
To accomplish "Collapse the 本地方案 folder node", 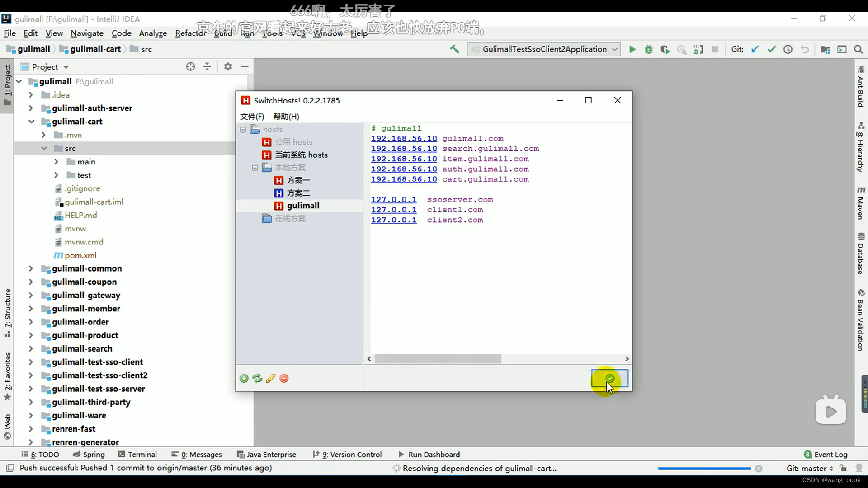I will [255, 168].
